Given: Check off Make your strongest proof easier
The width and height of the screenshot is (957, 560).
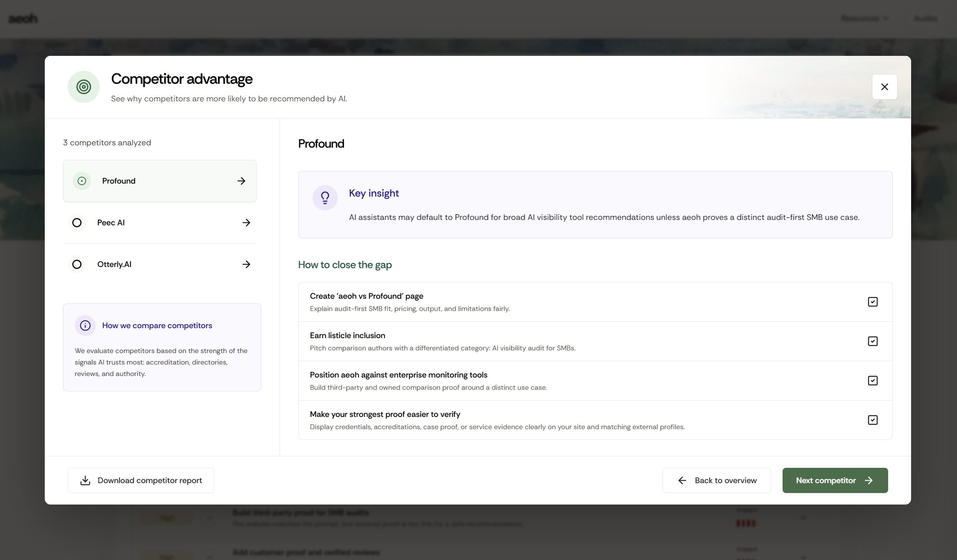Looking at the screenshot, I should 872,420.
